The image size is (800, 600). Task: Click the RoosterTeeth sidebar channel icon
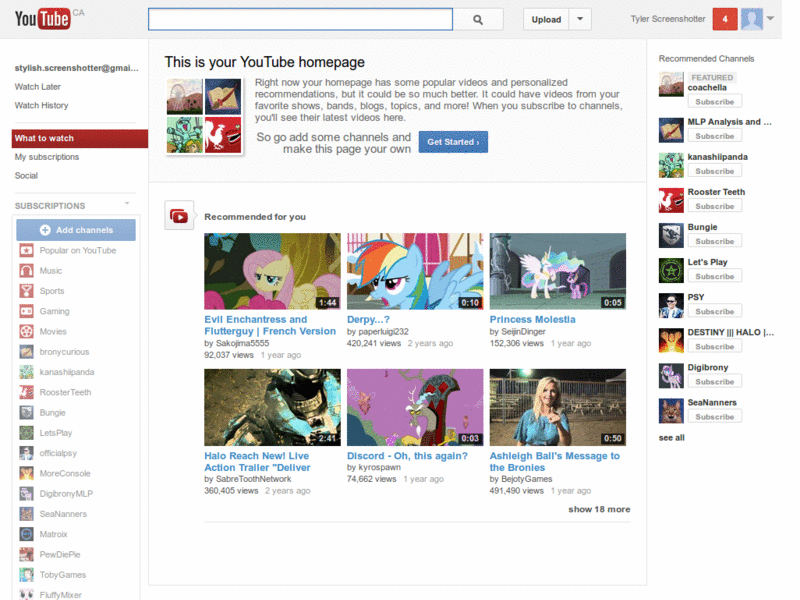pyautogui.click(x=27, y=392)
